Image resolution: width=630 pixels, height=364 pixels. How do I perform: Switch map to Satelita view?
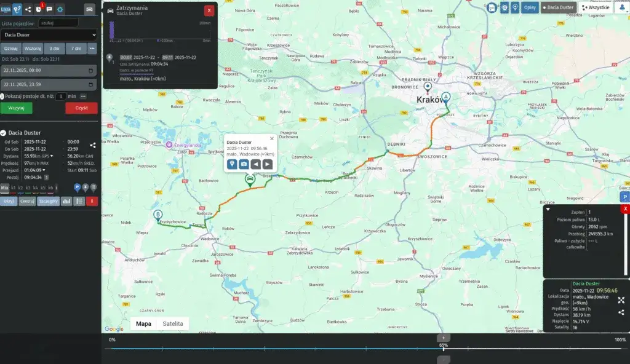point(173,324)
